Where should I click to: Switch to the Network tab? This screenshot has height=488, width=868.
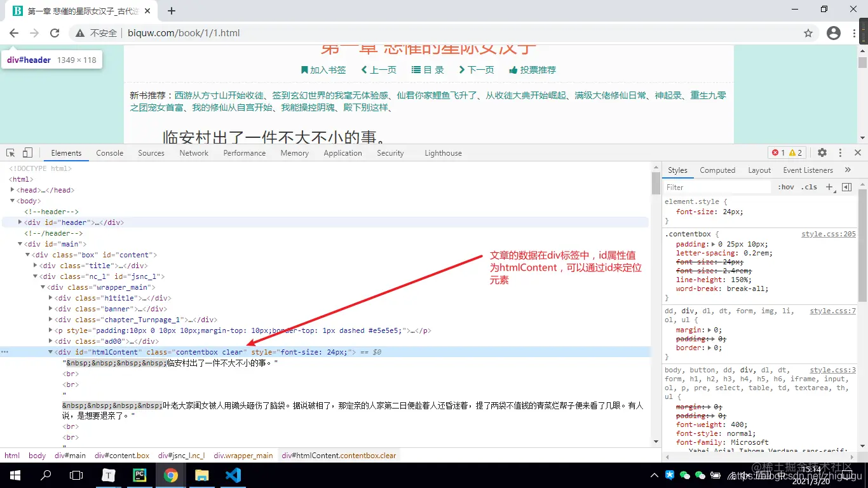[193, 152]
